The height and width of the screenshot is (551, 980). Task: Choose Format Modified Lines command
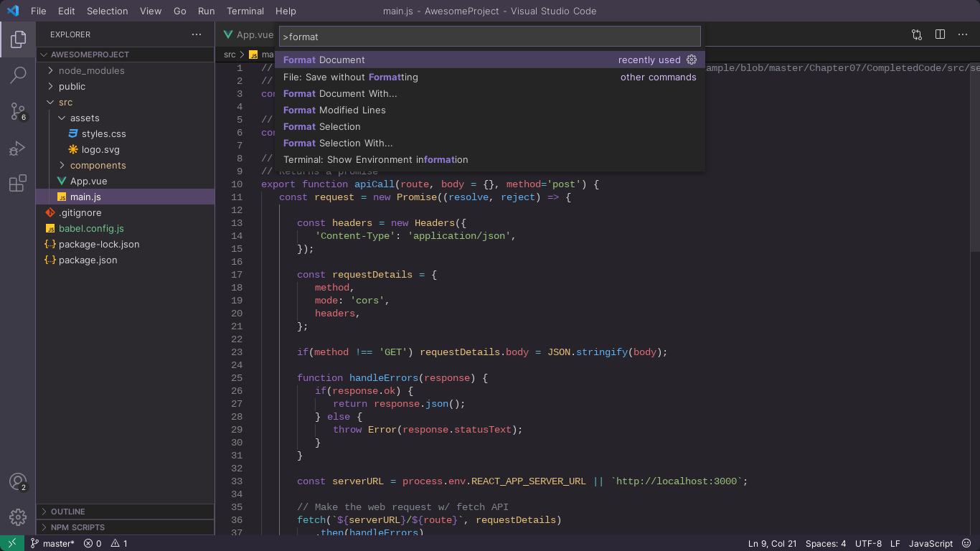[490, 110]
